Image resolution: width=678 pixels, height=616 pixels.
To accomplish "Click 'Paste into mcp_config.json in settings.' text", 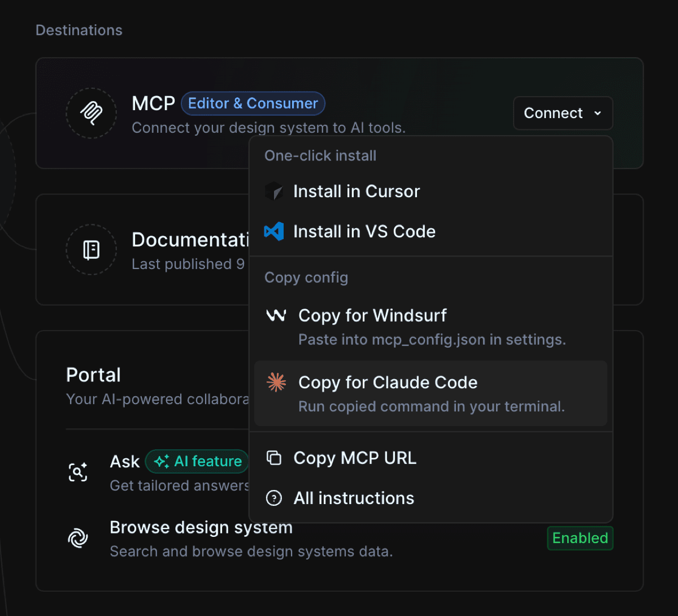I will click(x=432, y=340).
